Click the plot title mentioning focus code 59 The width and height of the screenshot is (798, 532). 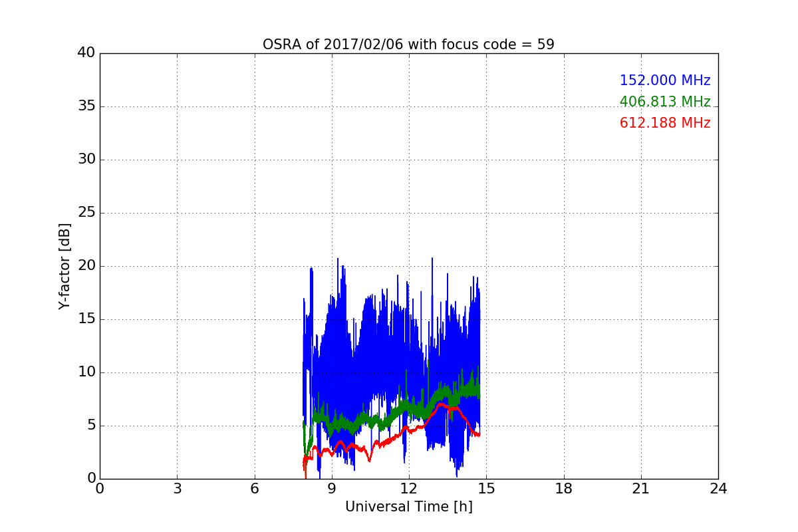(408, 45)
